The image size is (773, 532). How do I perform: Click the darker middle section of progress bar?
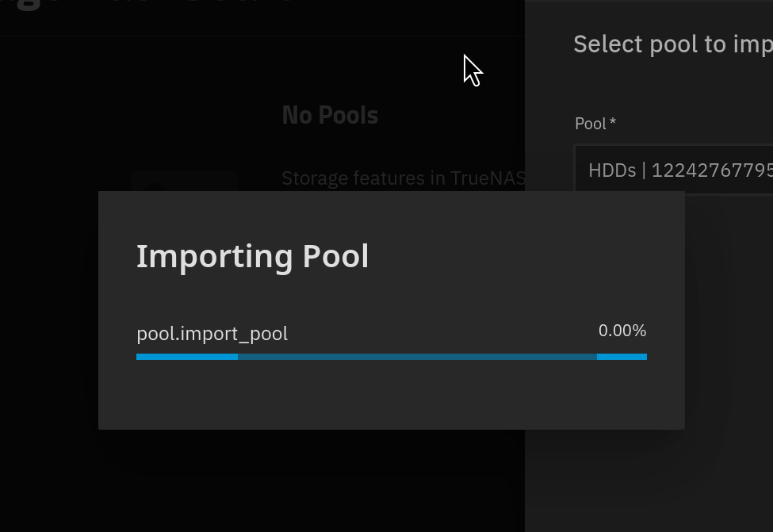[x=417, y=357]
